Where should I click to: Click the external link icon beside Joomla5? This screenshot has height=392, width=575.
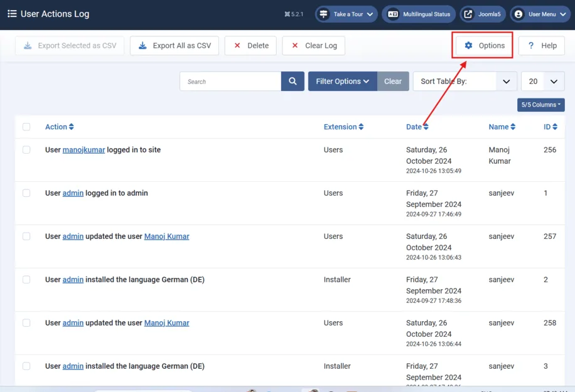coord(468,14)
